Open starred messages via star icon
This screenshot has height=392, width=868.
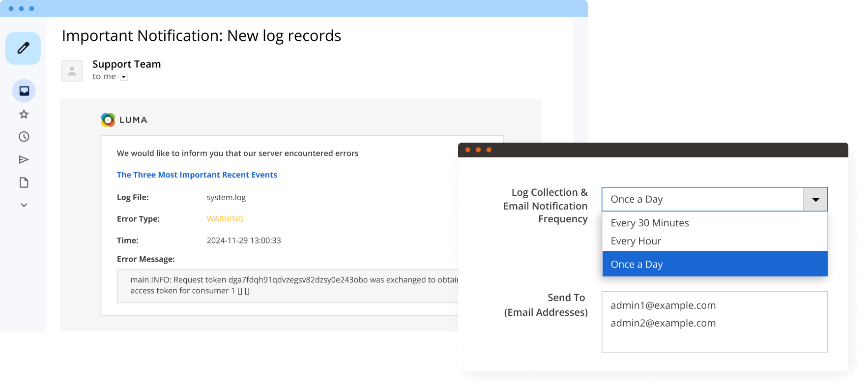(x=24, y=114)
